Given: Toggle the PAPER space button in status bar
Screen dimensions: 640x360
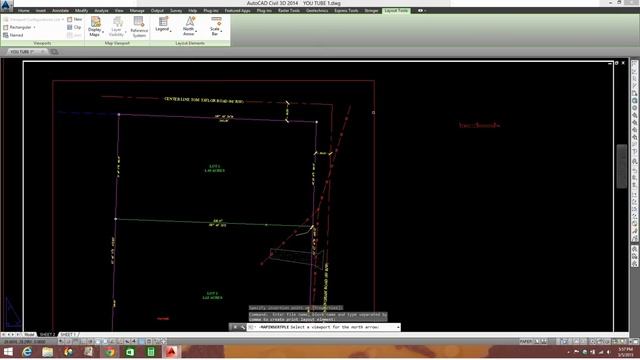Looking at the screenshot, I should [x=526, y=341].
